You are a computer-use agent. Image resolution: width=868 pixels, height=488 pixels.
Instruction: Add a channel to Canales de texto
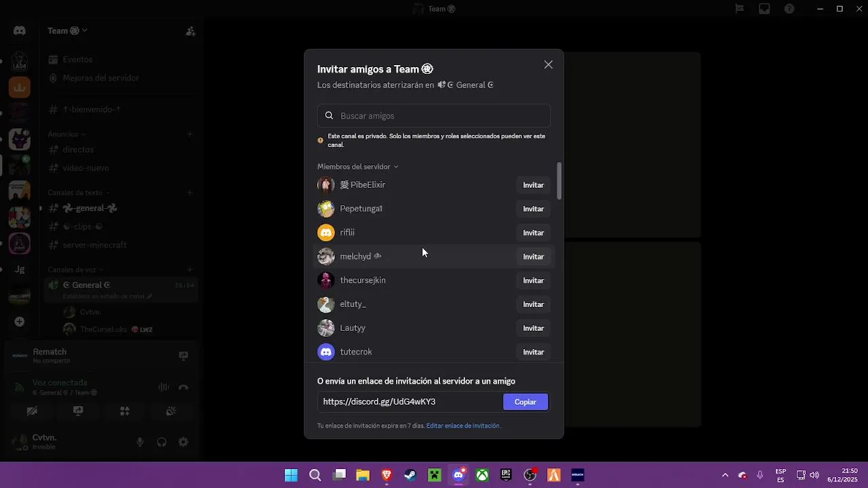[191, 192]
